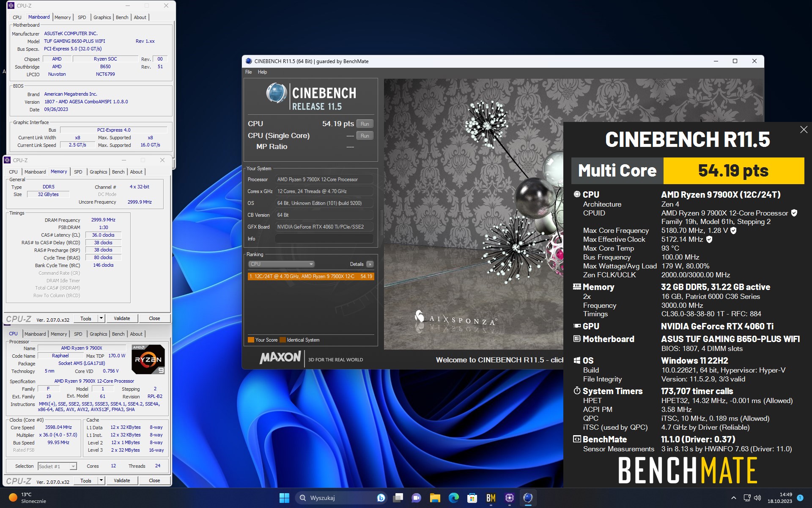Click the CPU chip icon in BenchMate panel
The height and width of the screenshot is (508, 812).
click(x=577, y=194)
